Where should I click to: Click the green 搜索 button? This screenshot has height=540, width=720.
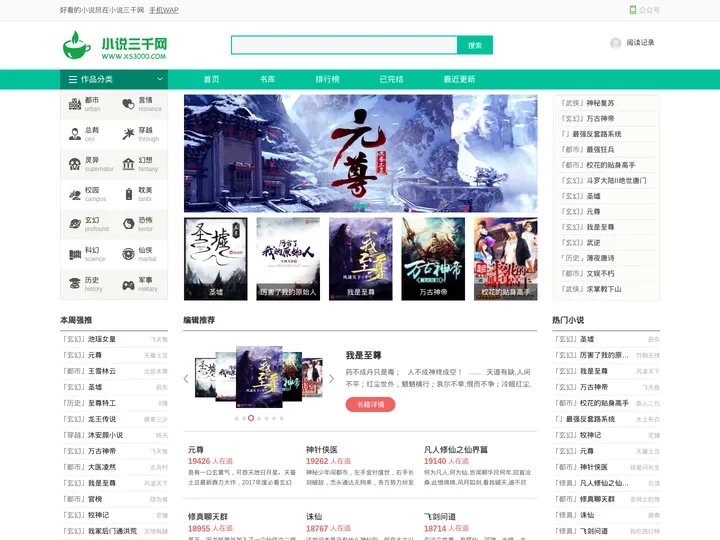[x=475, y=45]
